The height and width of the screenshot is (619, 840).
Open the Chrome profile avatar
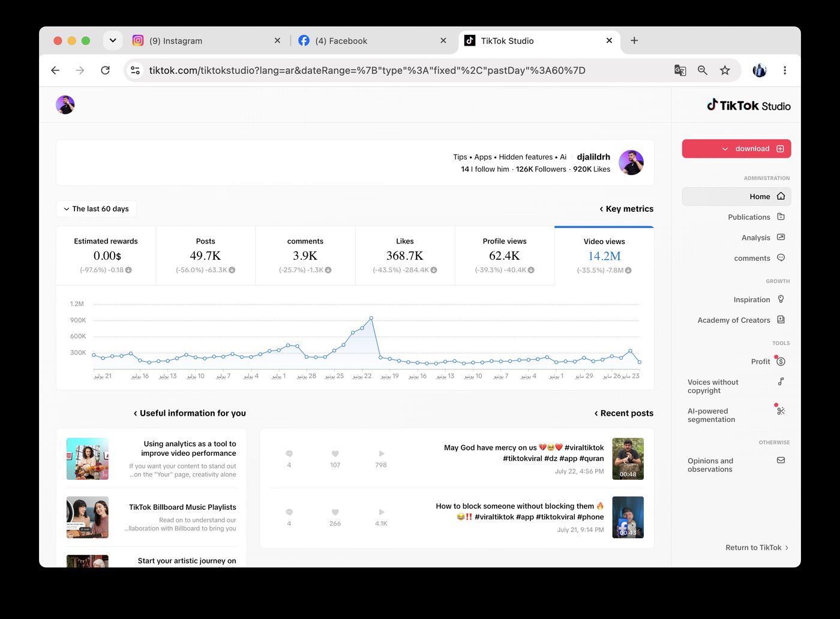pos(760,70)
